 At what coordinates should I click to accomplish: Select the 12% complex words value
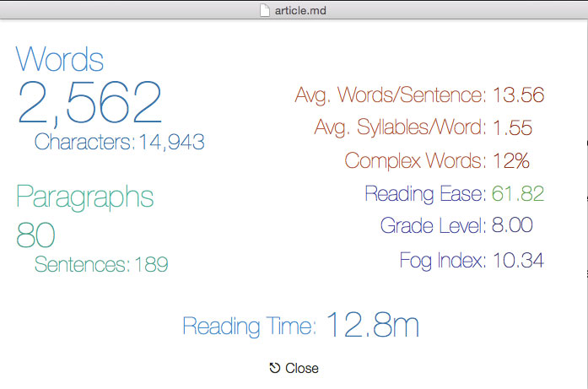[x=510, y=160]
